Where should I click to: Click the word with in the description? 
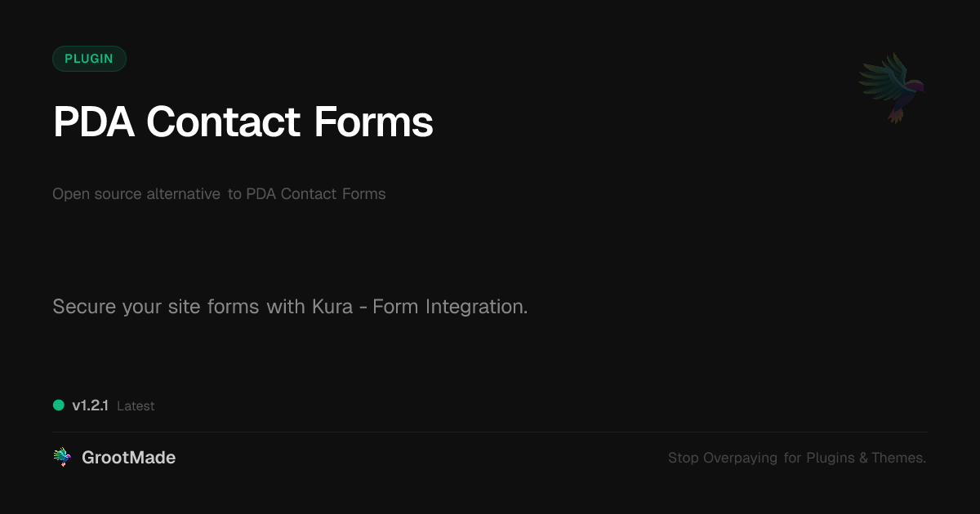pyautogui.click(x=285, y=308)
